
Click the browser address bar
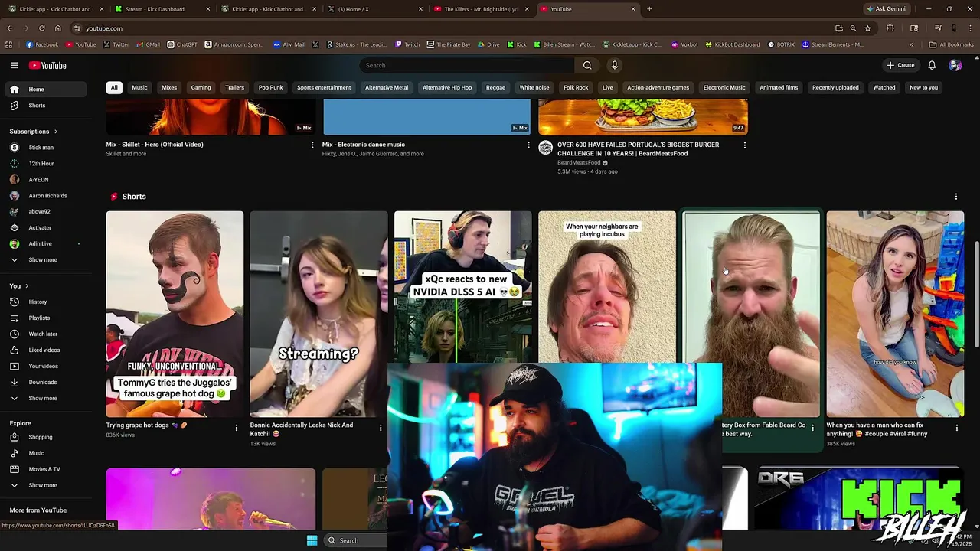[x=452, y=28]
